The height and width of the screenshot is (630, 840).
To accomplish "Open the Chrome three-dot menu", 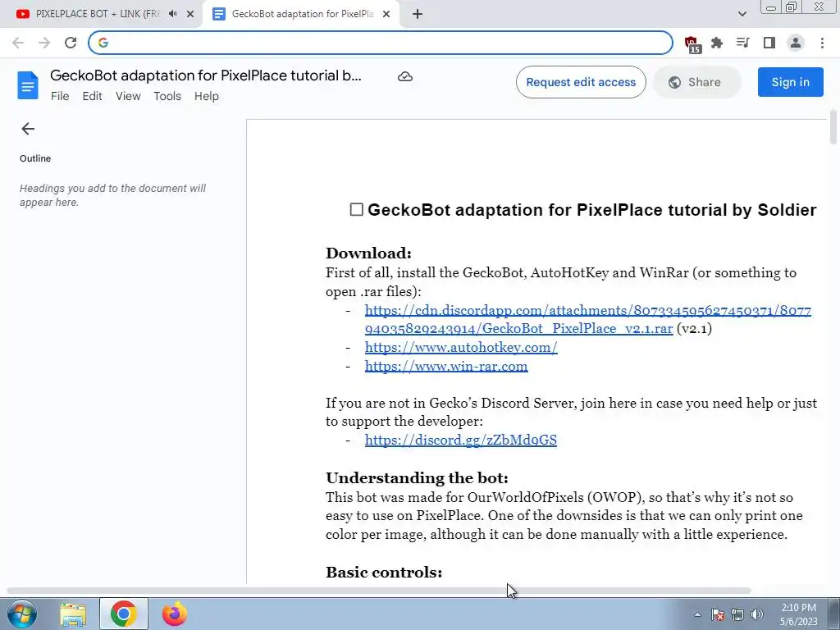I will [x=822, y=43].
